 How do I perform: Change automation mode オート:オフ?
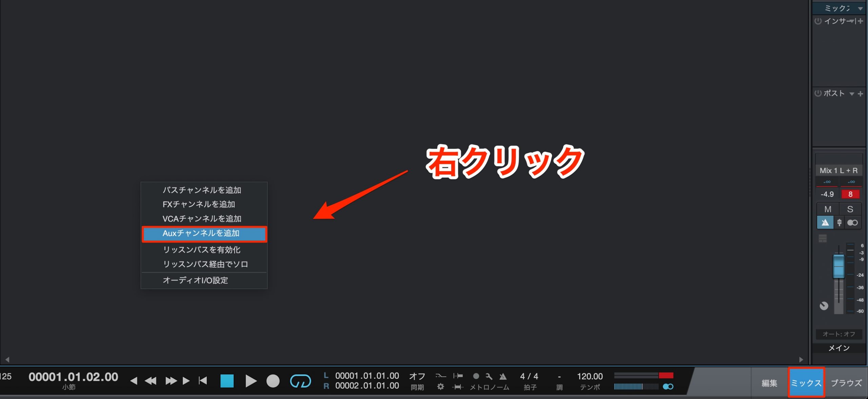coord(839,334)
